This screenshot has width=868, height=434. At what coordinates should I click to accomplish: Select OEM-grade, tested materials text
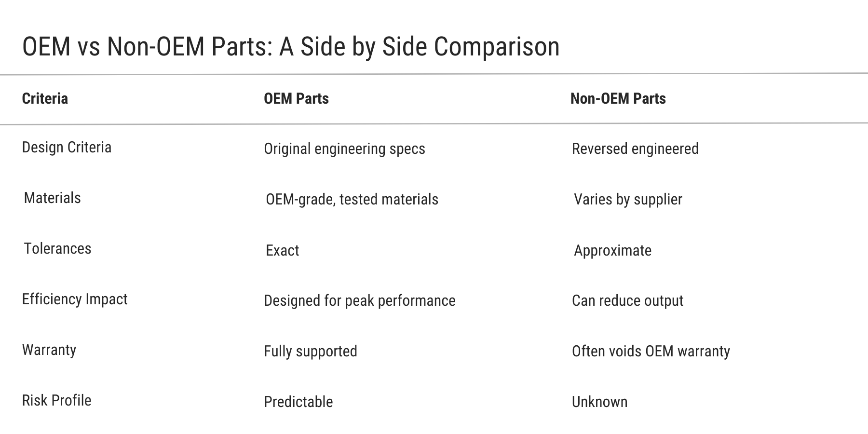click(352, 200)
